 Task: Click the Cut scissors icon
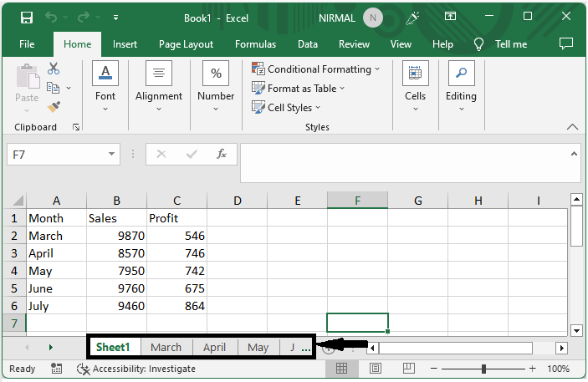[x=54, y=69]
